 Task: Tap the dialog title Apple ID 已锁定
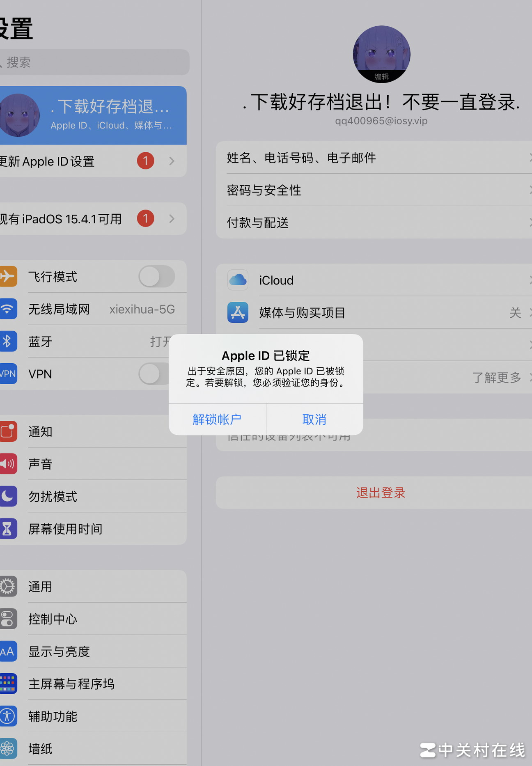click(266, 355)
